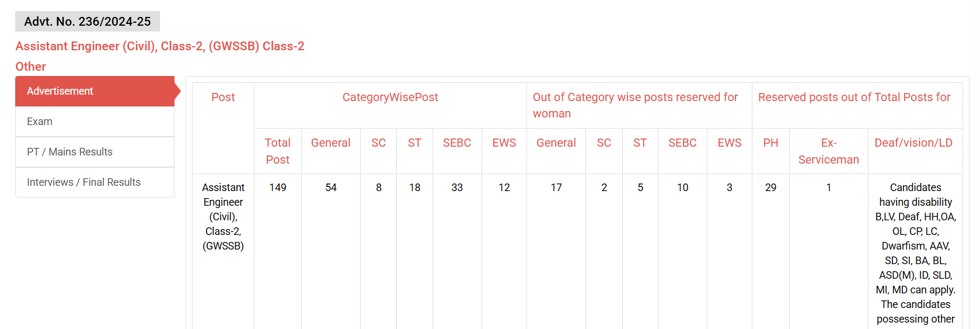
Task: Switch to the Exam tab
Action: pos(95,122)
